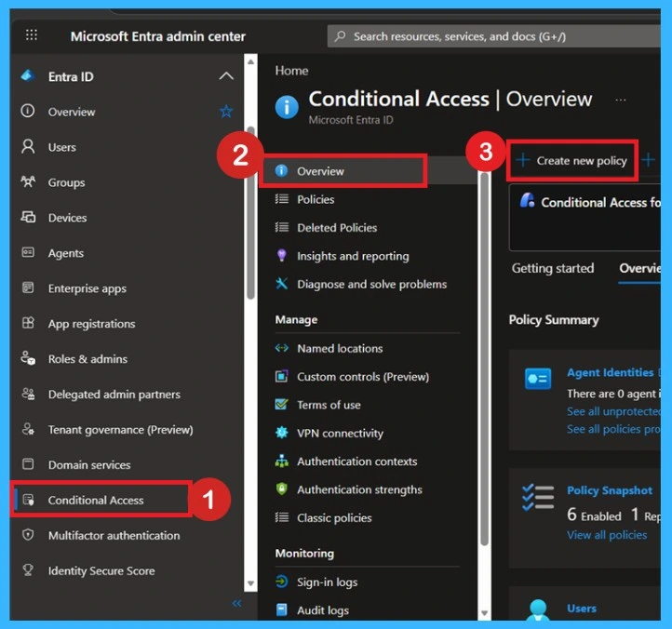Collapse the Entra ID section chevron
This screenshot has width=672, height=629.
coord(226,76)
